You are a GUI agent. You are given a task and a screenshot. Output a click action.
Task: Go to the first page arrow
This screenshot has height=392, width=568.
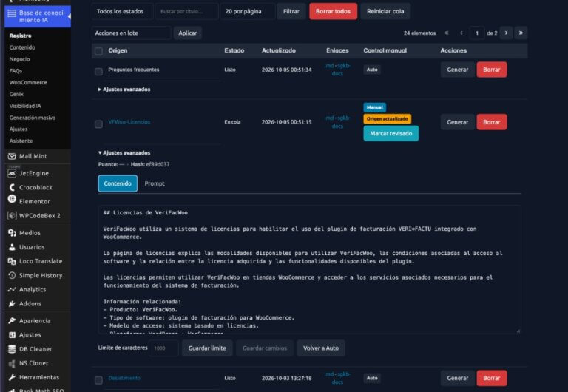click(x=447, y=33)
